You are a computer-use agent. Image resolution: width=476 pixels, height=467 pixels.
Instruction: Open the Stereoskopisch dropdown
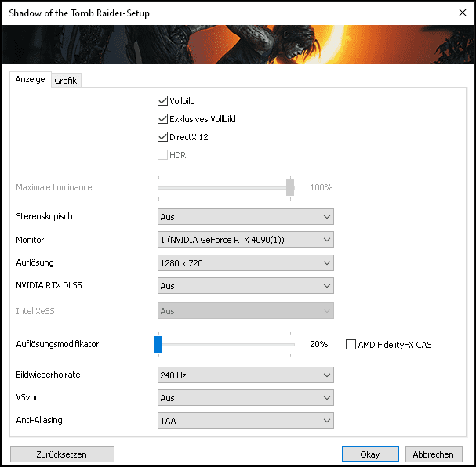click(245, 217)
